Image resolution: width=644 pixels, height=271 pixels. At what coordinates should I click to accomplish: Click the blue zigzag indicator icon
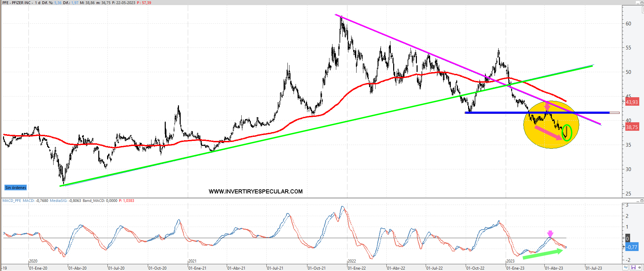[625, 268]
